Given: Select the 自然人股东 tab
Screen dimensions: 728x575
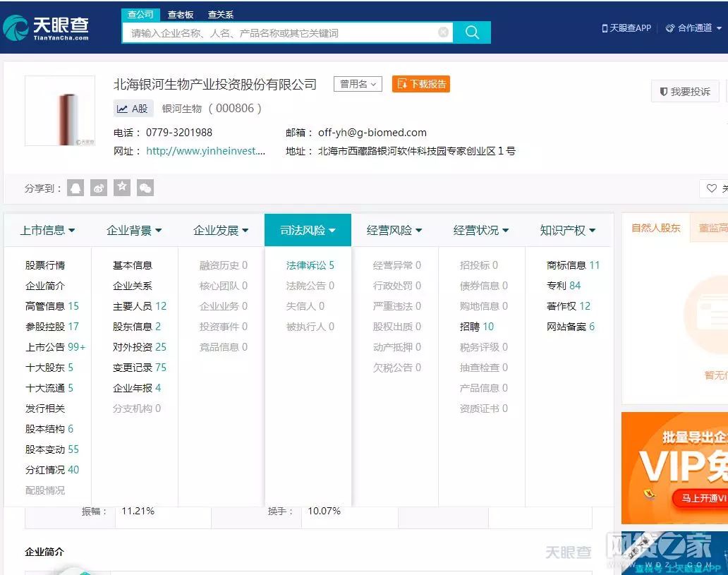Looking at the screenshot, I should 655,228.
